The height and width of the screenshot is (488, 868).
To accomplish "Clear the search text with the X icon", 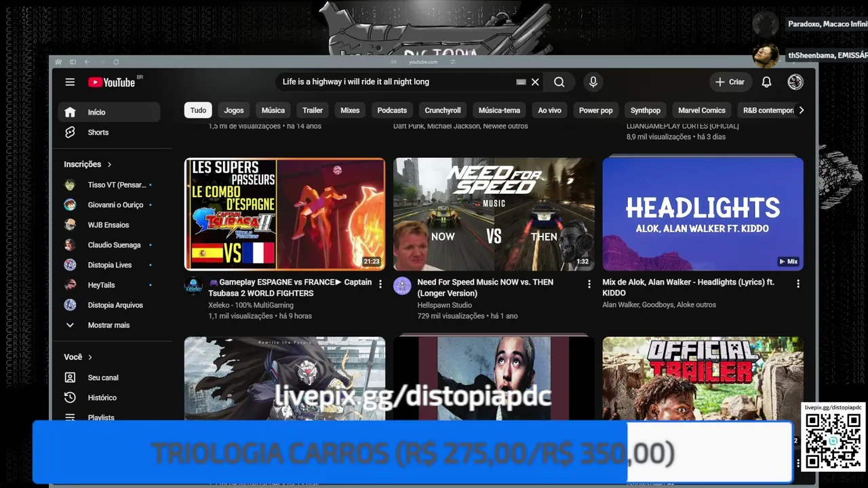I will coord(535,82).
